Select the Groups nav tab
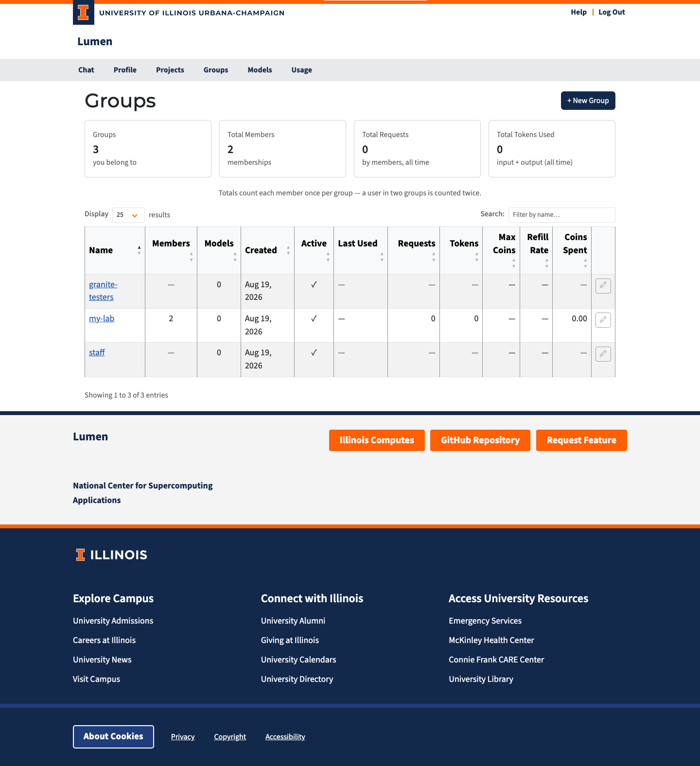The image size is (700, 766). (216, 70)
